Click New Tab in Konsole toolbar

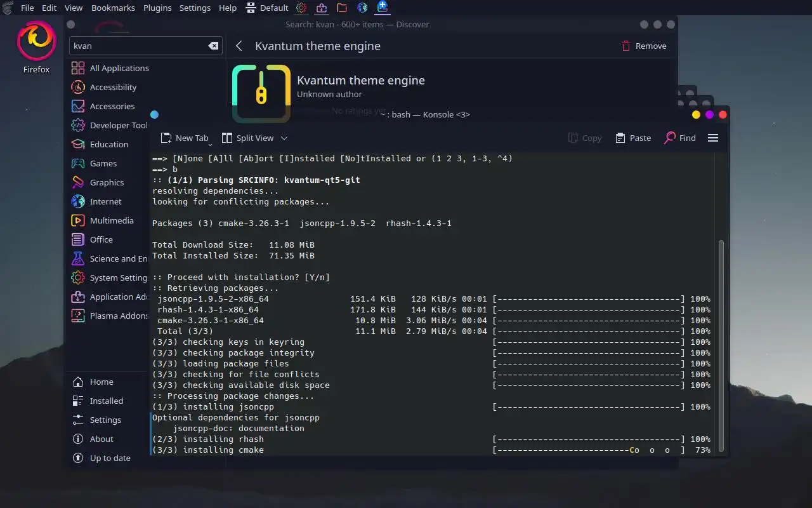(x=185, y=138)
